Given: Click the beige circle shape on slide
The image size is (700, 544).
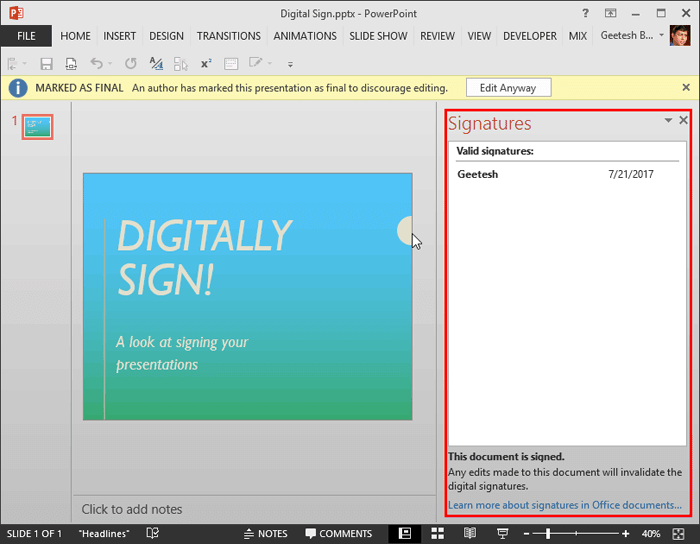Looking at the screenshot, I should 404,231.
